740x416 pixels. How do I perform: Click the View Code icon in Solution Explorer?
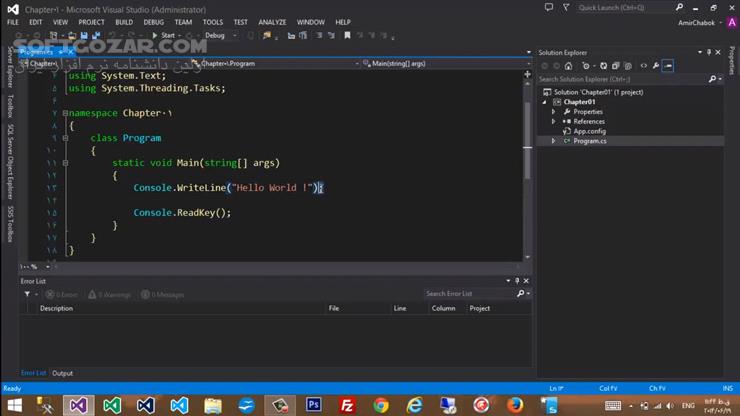(x=644, y=66)
